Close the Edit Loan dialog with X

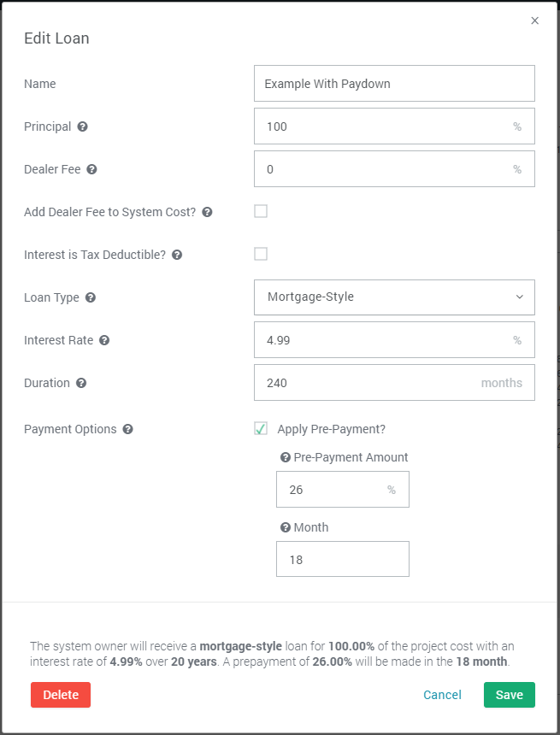pyautogui.click(x=534, y=21)
